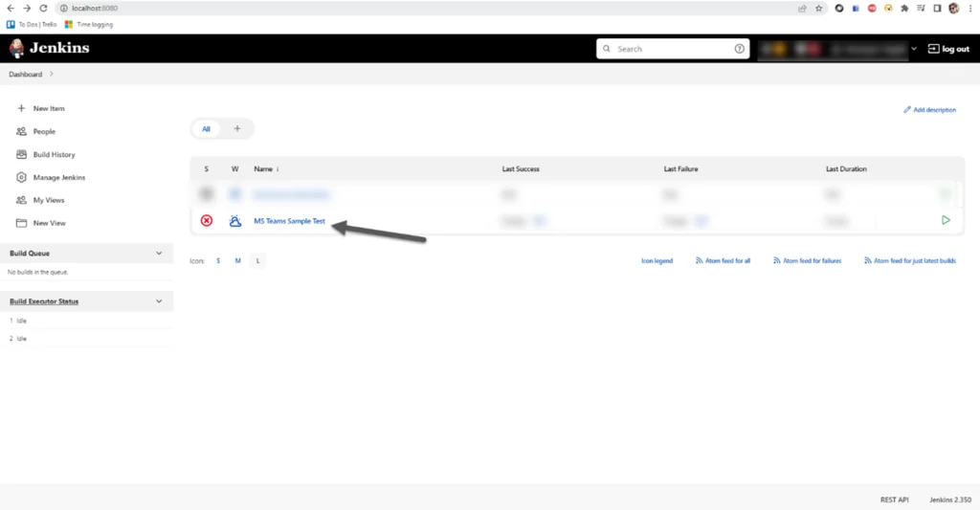
Task: Click the Build History tray icon
Action: point(21,154)
